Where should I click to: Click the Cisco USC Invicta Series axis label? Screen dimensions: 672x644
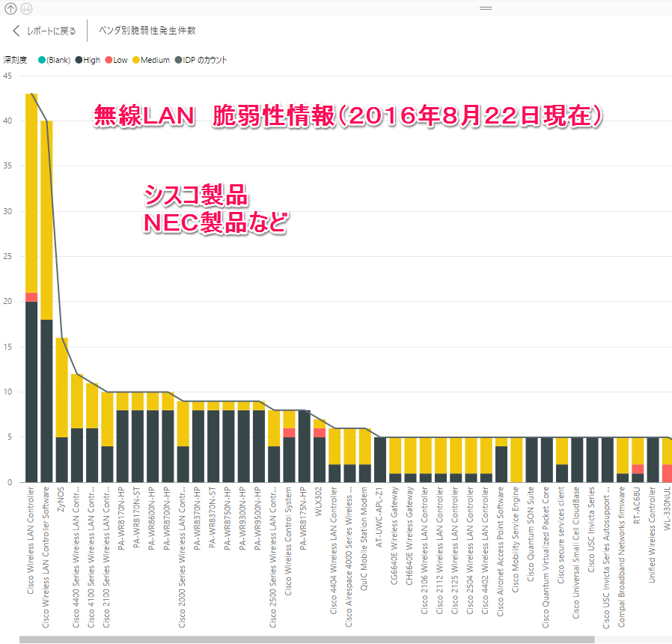coord(591,529)
